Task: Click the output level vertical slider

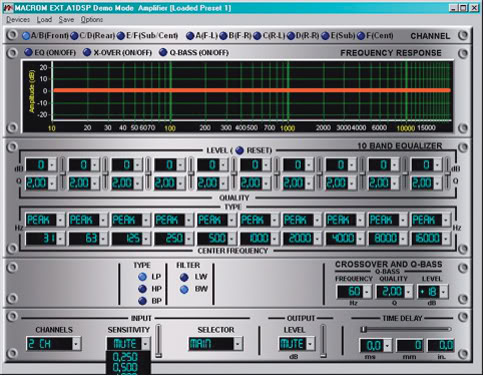Action: (323, 341)
